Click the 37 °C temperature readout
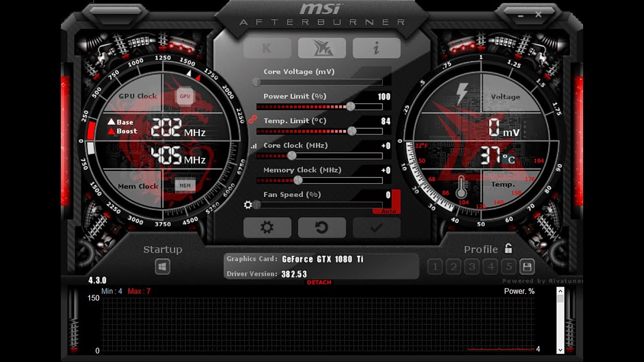 point(497,156)
